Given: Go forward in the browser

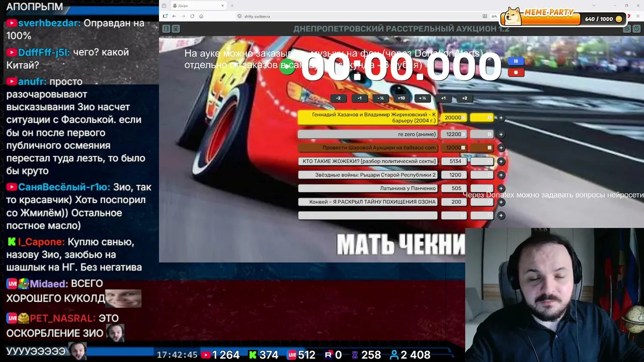Looking at the screenshot, I should pos(183,16).
